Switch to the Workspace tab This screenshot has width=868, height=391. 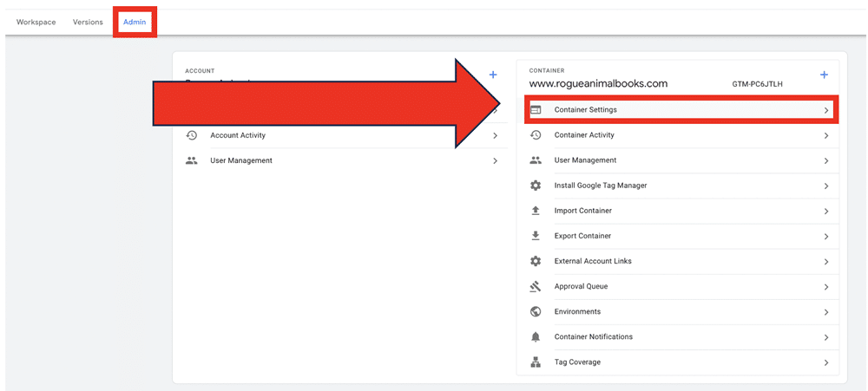(x=36, y=23)
